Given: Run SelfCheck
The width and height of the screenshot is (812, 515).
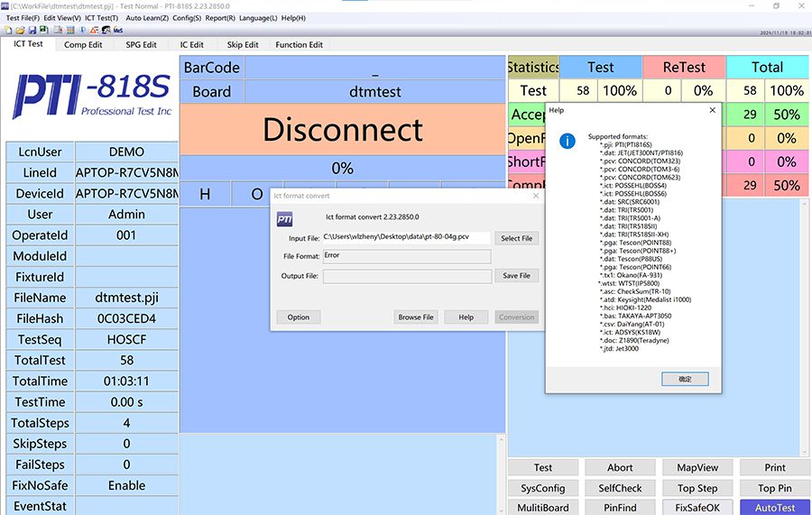Looking at the screenshot, I should coord(620,488).
